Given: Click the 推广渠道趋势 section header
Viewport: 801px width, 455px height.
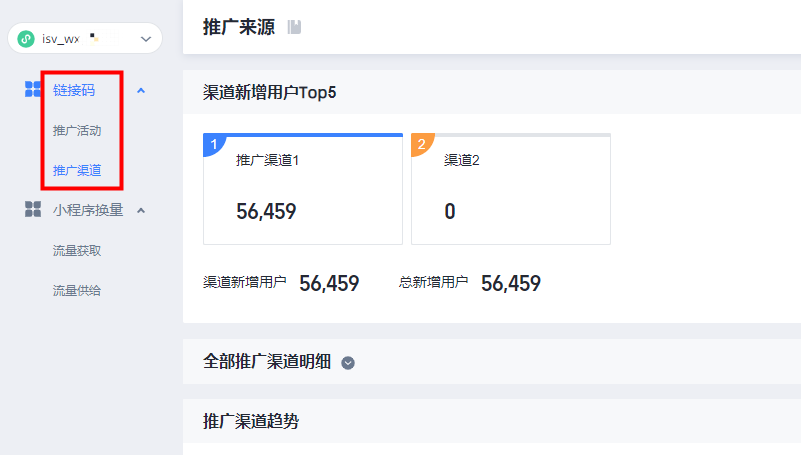Looking at the screenshot, I should click(x=251, y=421).
